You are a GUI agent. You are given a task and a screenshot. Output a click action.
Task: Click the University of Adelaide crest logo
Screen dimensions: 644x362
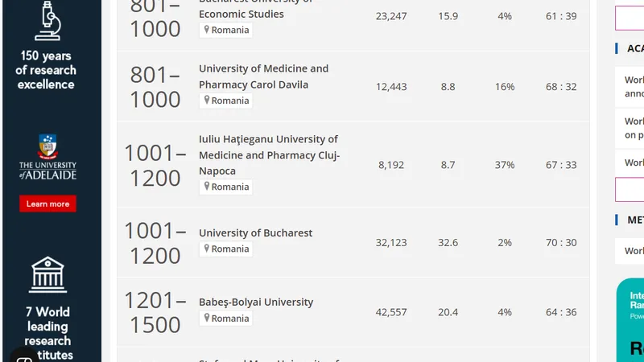47,146
